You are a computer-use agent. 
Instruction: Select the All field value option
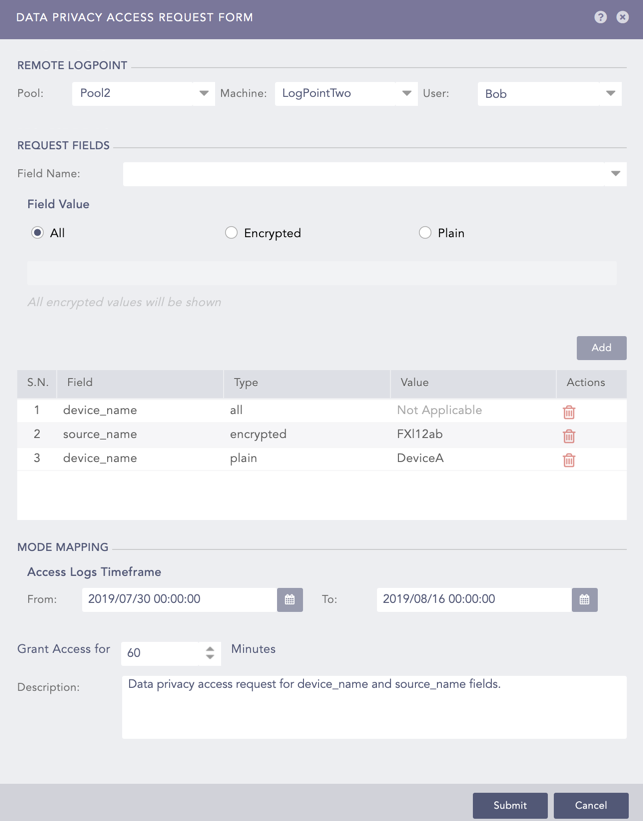coord(38,233)
